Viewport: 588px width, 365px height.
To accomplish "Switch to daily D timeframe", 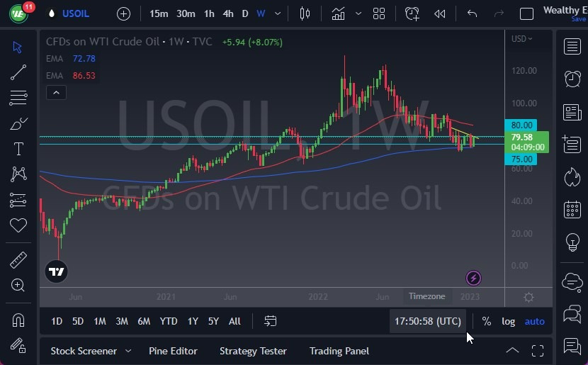I will pyautogui.click(x=245, y=14).
